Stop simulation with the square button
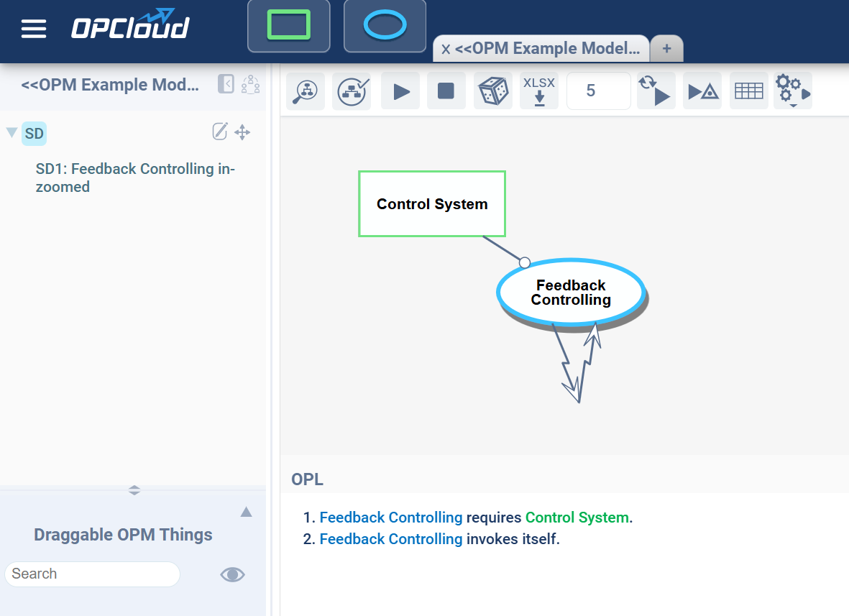This screenshot has width=849, height=616. tap(446, 91)
